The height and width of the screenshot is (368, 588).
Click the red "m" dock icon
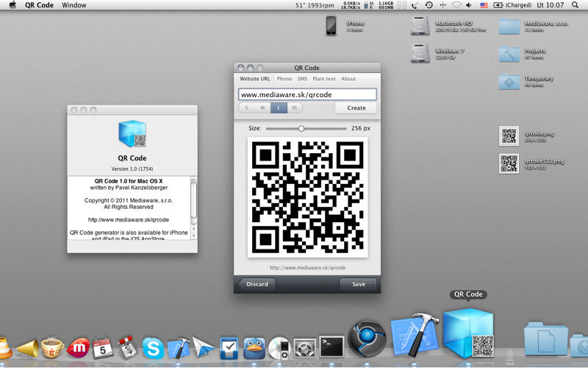pos(78,347)
